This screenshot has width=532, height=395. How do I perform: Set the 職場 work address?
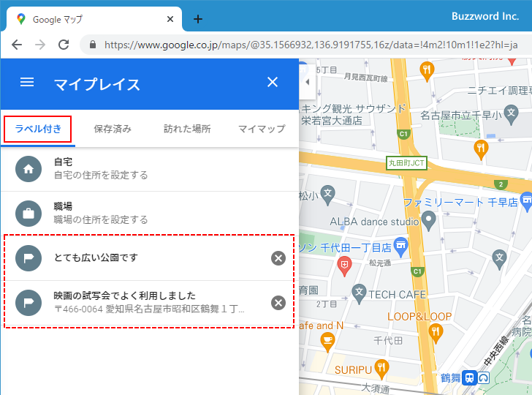100,214
